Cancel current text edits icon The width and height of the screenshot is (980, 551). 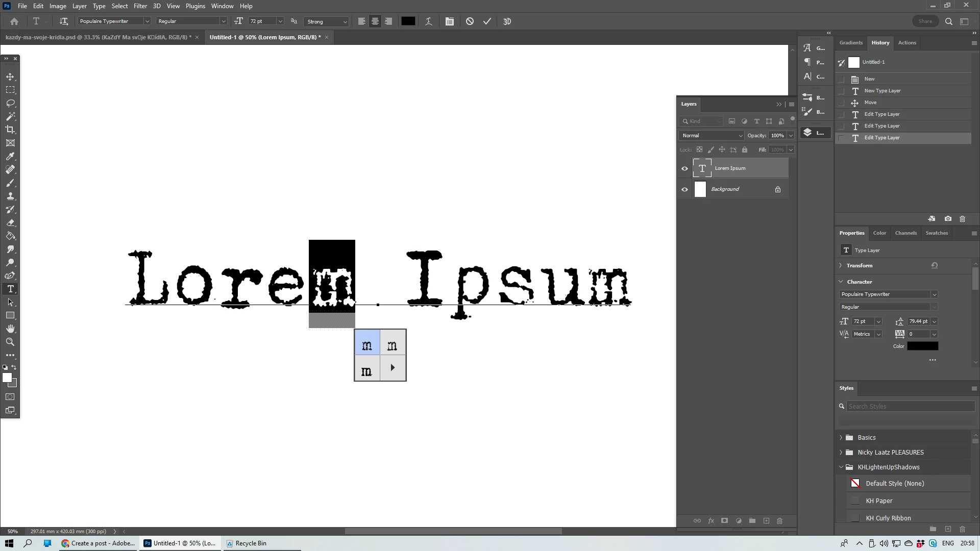point(470,21)
